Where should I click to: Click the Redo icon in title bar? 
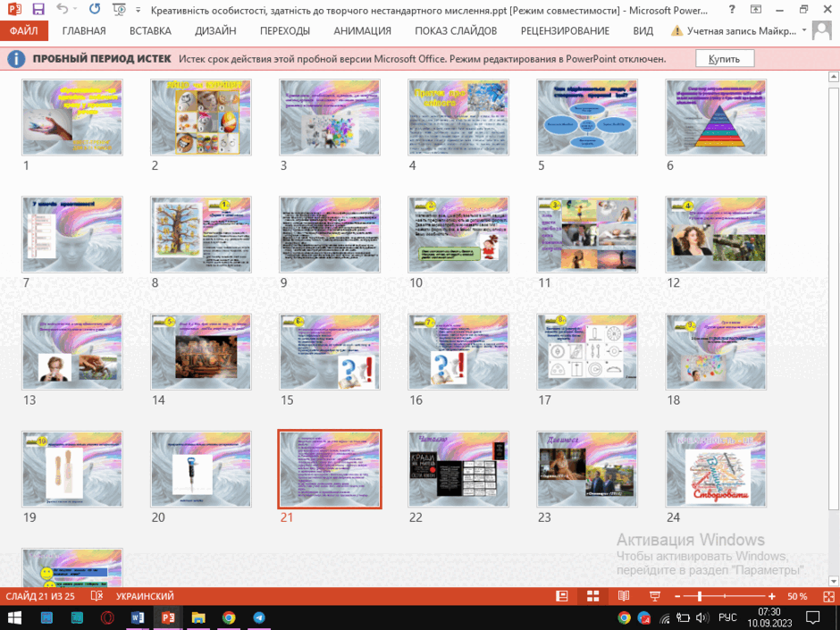(95, 10)
